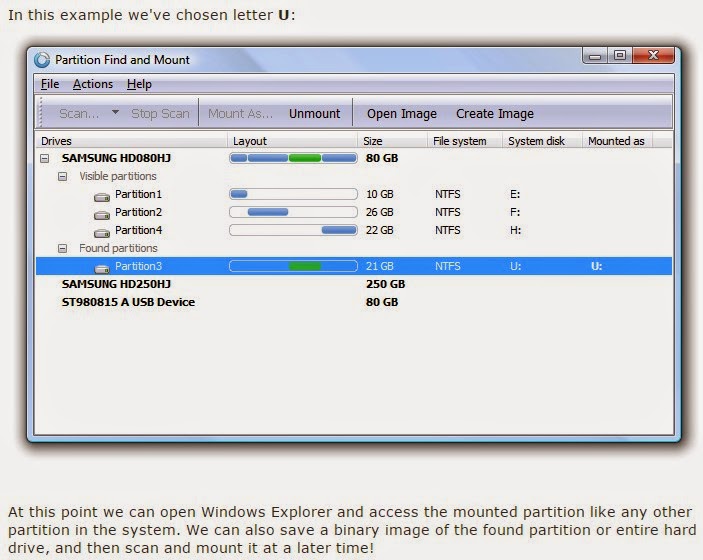Select Partition2 in the drive list

[x=138, y=212]
